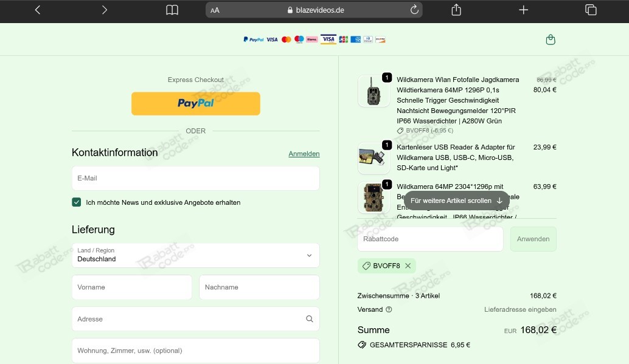Focus the Nachname input field

(259, 287)
